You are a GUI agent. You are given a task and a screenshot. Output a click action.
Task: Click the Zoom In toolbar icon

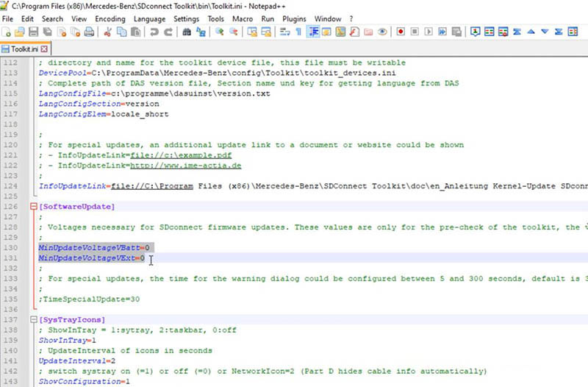tap(220, 32)
